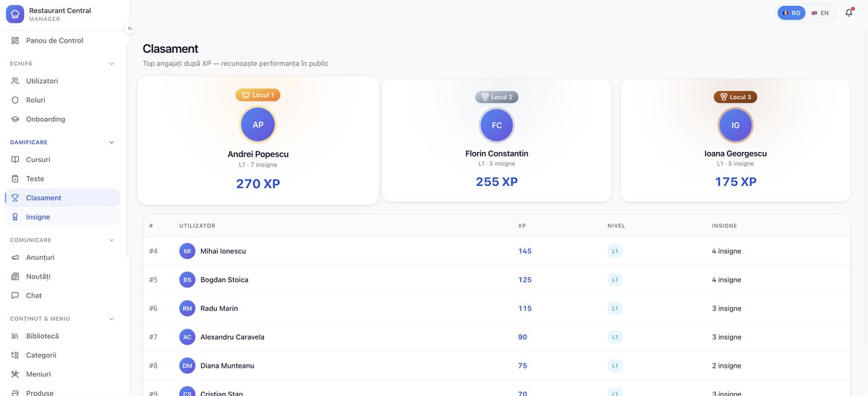Image resolution: width=868 pixels, height=396 pixels.
Task: Open notifications with the bell icon
Action: tap(849, 13)
